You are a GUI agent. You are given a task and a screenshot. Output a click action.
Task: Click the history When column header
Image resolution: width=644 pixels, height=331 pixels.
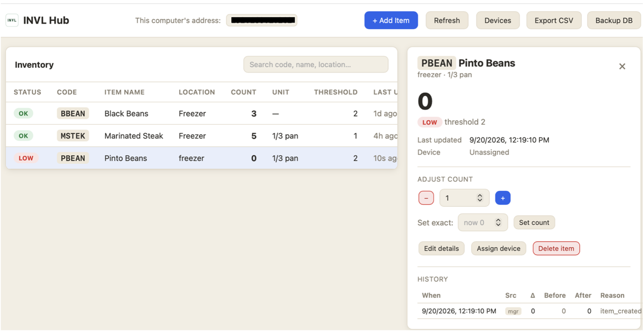[431, 296]
